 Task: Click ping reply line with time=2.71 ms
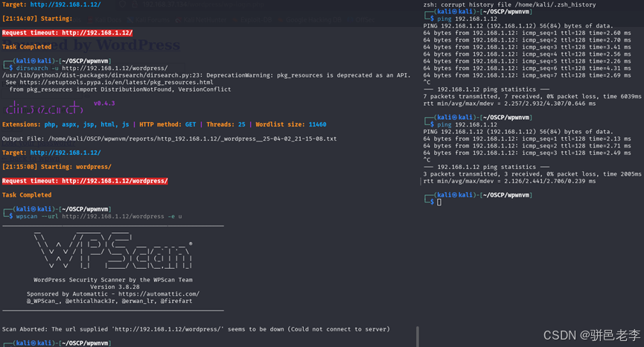(x=527, y=146)
